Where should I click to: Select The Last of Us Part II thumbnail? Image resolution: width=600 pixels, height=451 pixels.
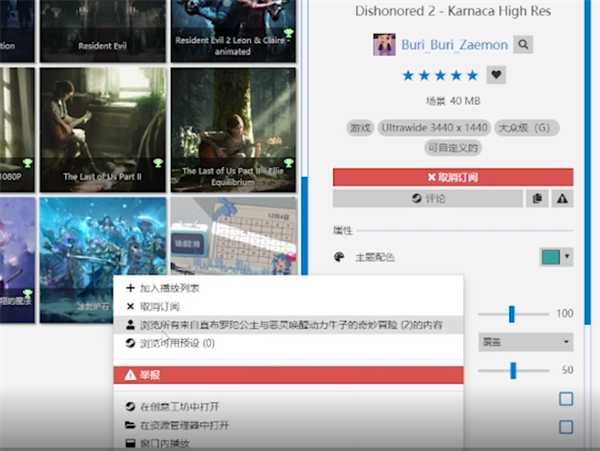coord(103,130)
